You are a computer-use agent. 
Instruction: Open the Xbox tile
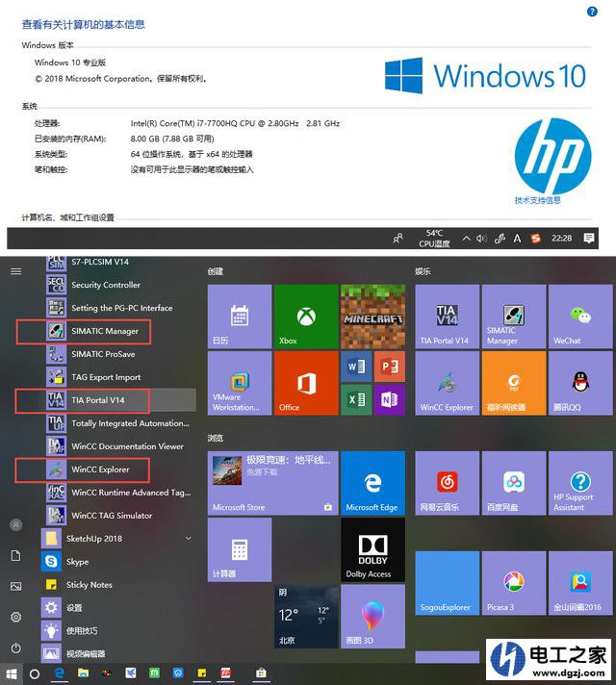[306, 317]
